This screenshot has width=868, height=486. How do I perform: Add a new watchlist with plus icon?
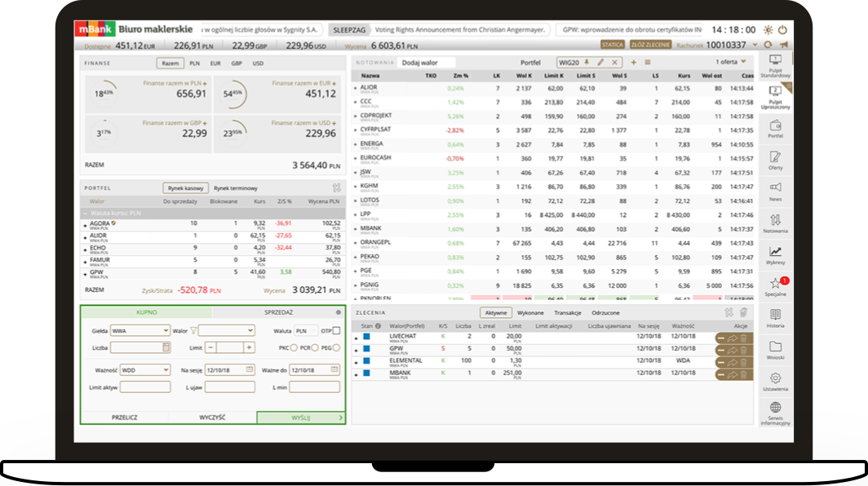(x=633, y=63)
